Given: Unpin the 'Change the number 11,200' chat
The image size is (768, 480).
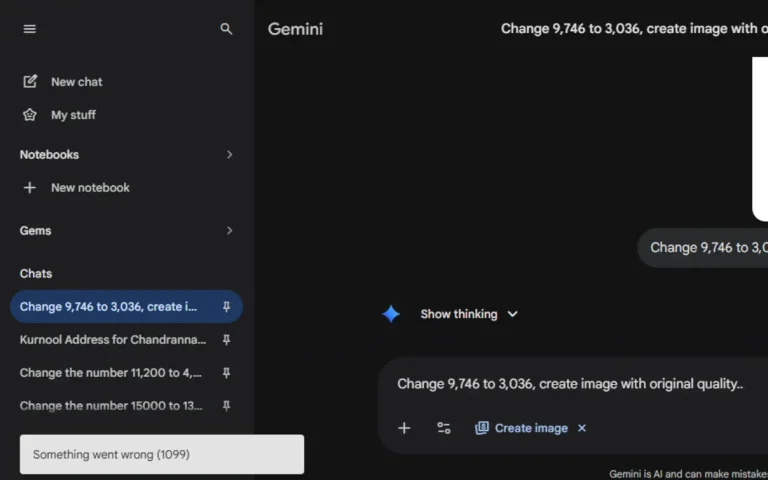Looking at the screenshot, I should [x=226, y=373].
